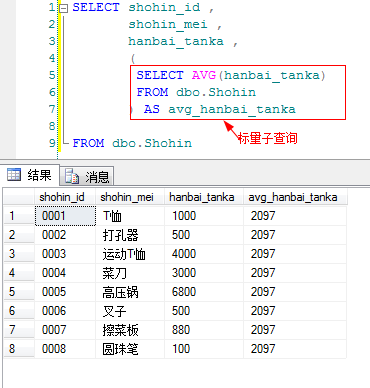Select the shohin_id column header
Image resolution: width=370 pixels, height=388 pixels.
pos(65,197)
